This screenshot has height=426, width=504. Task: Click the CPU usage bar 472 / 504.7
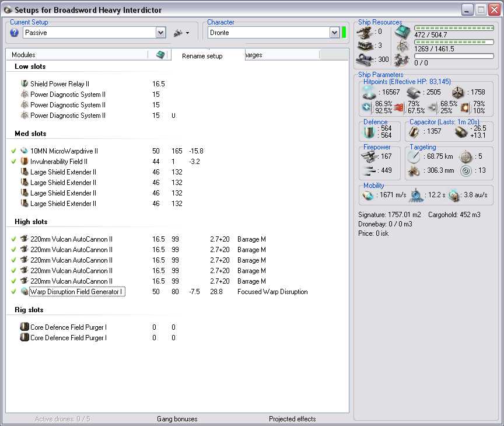[x=454, y=28]
